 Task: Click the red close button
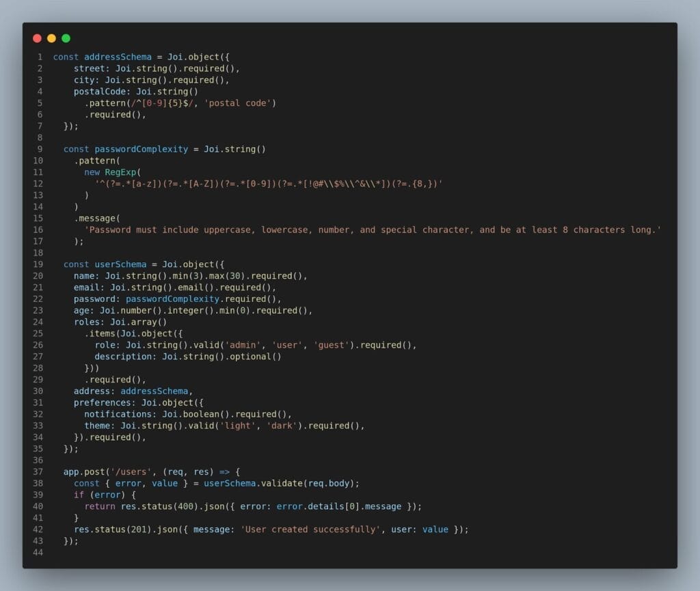click(x=37, y=38)
